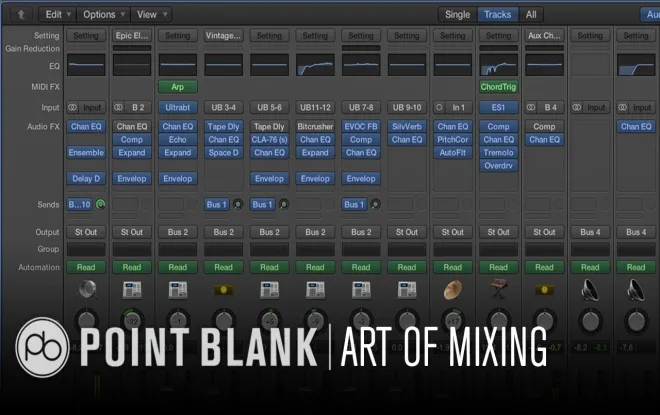Image resolution: width=660 pixels, height=415 pixels.
Task: Click the grey speaker icon on the Ensemble channel
Action: point(86,290)
